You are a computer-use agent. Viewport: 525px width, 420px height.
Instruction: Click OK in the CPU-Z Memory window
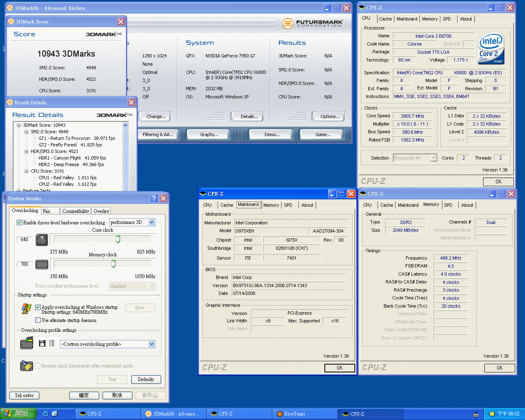click(x=500, y=368)
